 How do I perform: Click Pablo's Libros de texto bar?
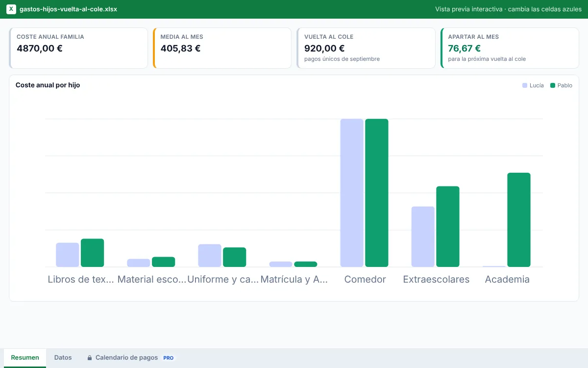point(92,253)
